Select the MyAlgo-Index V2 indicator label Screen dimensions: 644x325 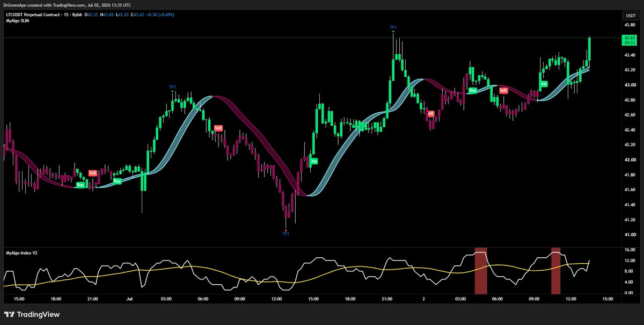point(21,252)
